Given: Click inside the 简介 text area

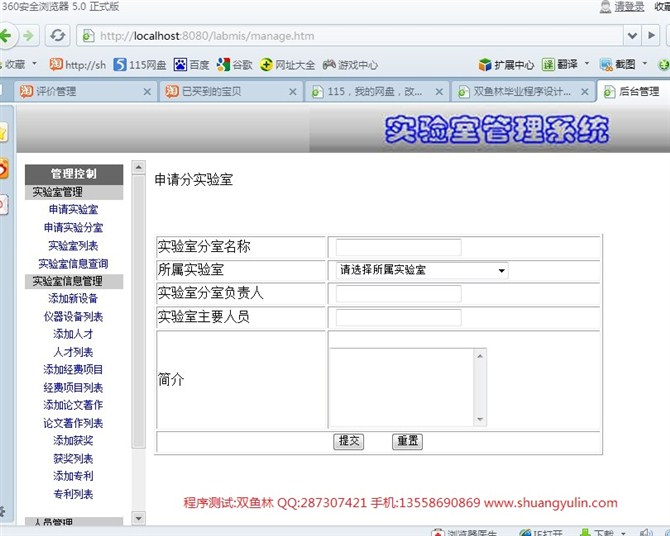Looking at the screenshot, I should coord(402,387).
